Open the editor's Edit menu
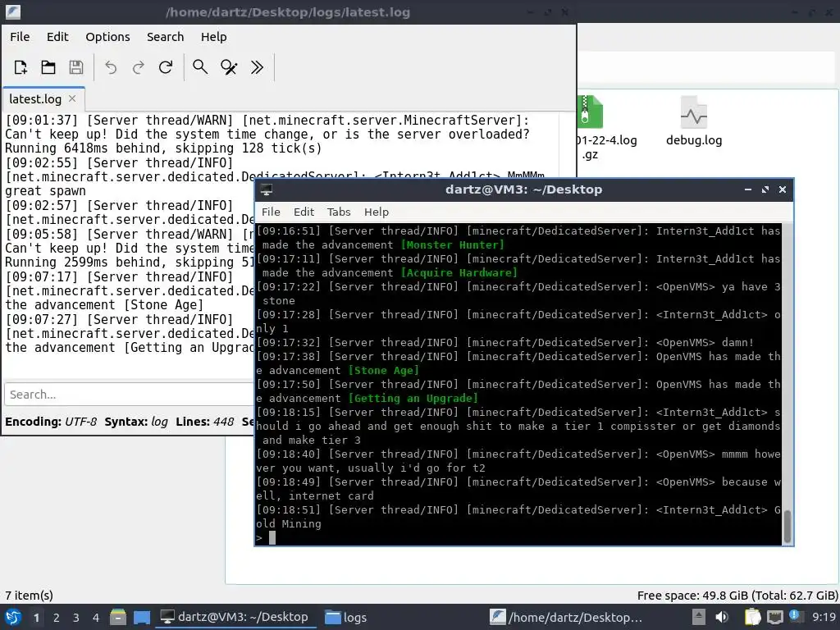The width and height of the screenshot is (840, 630). point(57,36)
